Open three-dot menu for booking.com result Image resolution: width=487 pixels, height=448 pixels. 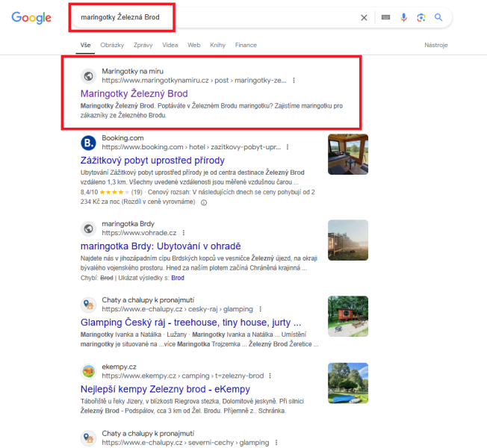click(288, 147)
